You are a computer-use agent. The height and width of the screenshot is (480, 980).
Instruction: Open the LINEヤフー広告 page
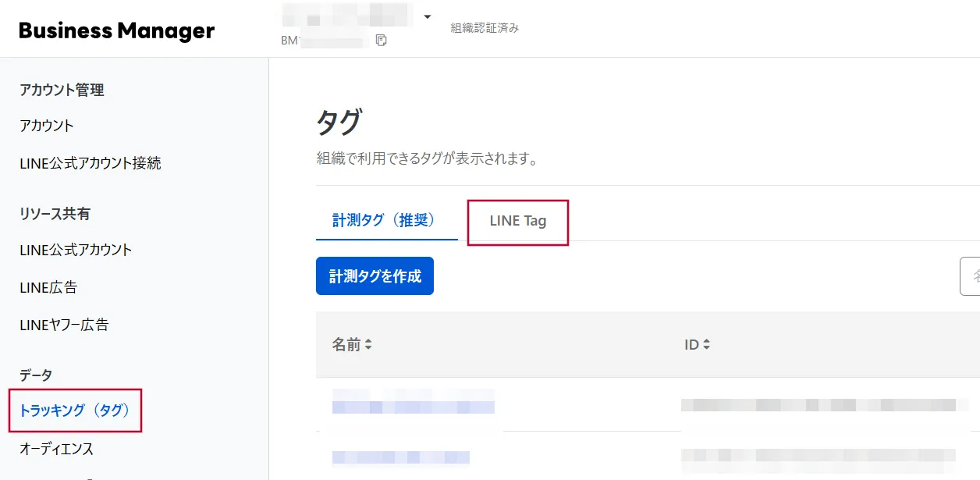point(64,325)
